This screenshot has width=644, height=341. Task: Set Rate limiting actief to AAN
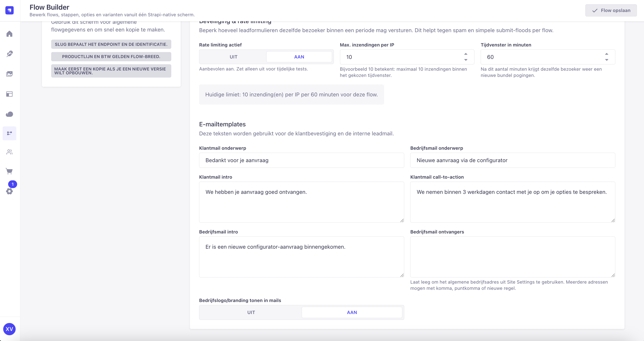(299, 57)
